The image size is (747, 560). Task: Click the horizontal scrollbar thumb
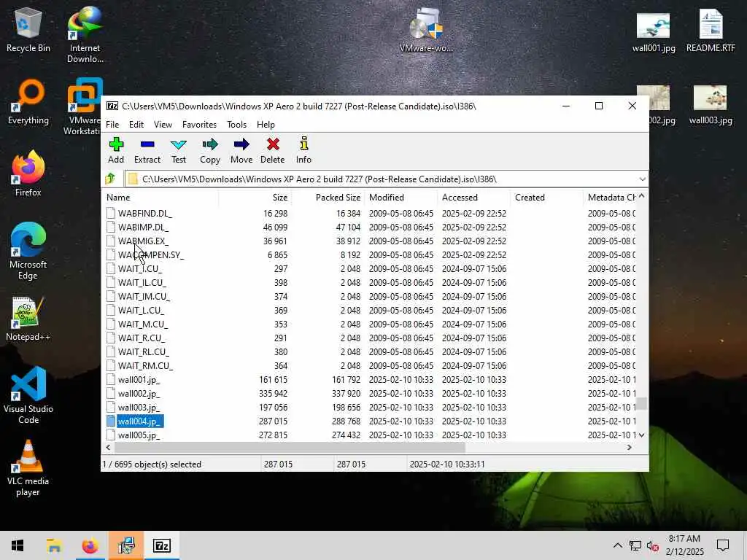click(290, 447)
